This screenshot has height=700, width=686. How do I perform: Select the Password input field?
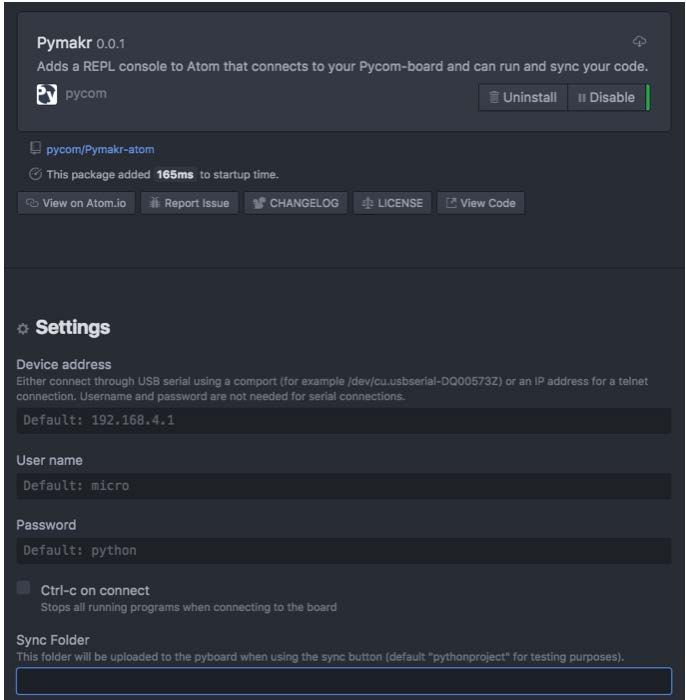click(x=344, y=550)
